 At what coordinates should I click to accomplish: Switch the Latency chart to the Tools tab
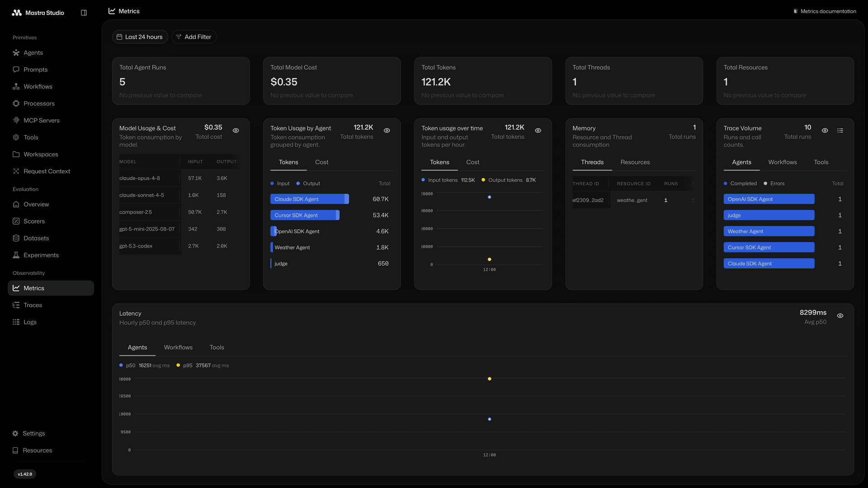pos(217,347)
